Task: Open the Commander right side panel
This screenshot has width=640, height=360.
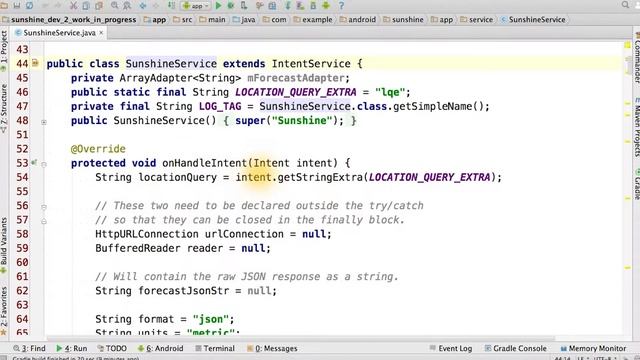Action: tap(637, 57)
